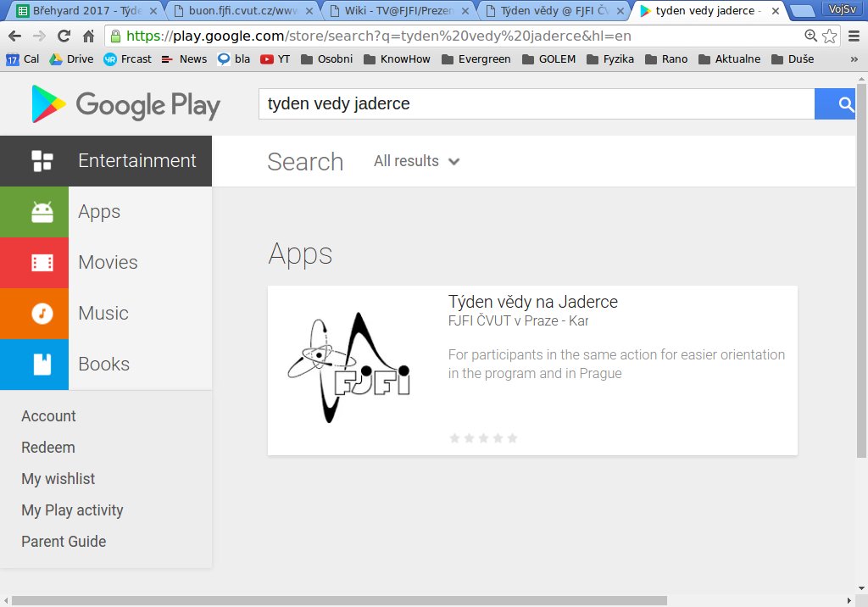Open the News bookmark
The width and height of the screenshot is (868, 607).
point(184,58)
